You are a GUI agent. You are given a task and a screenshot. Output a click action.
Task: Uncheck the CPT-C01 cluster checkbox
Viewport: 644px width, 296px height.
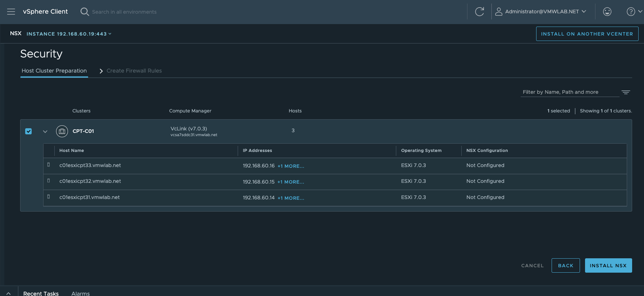[x=28, y=131]
